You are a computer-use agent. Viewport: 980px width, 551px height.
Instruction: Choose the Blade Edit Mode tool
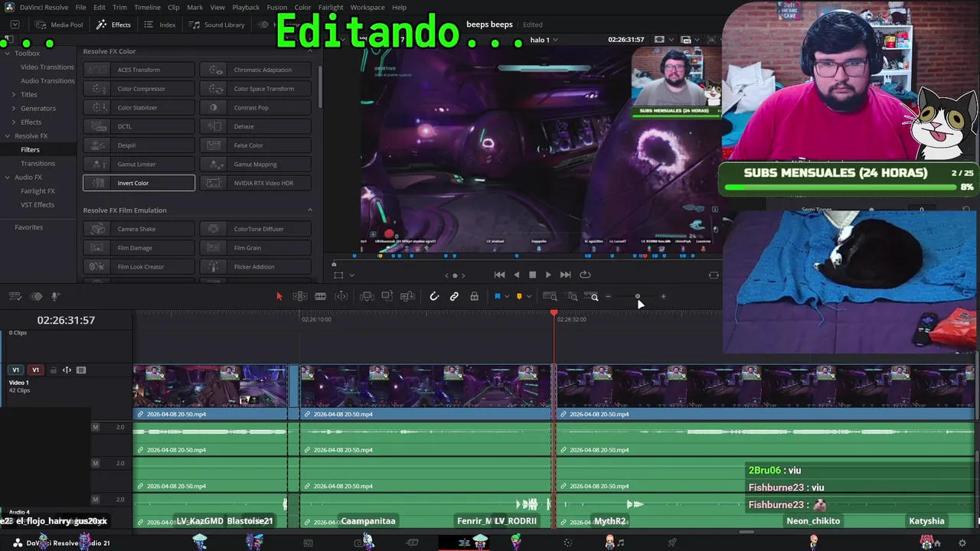click(321, 296)
